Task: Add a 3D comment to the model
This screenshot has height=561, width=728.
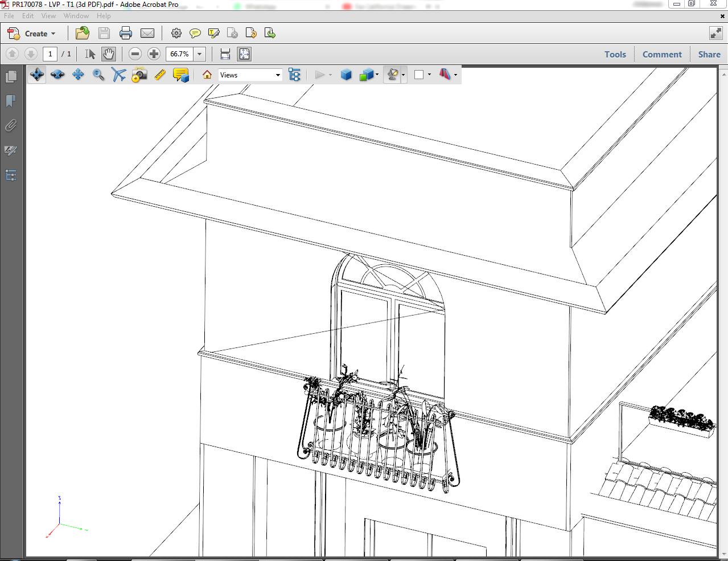Action: (181, 74)
